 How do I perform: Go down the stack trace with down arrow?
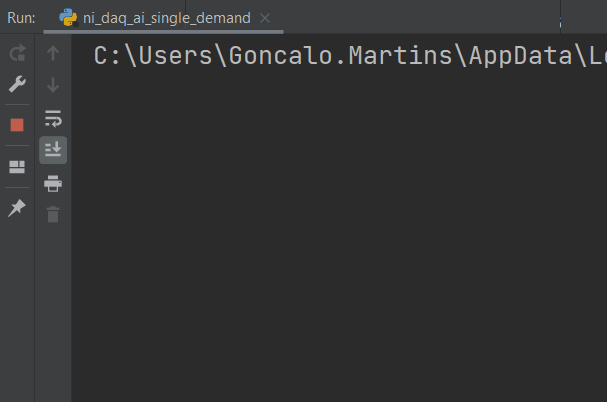tap(53, 85)
